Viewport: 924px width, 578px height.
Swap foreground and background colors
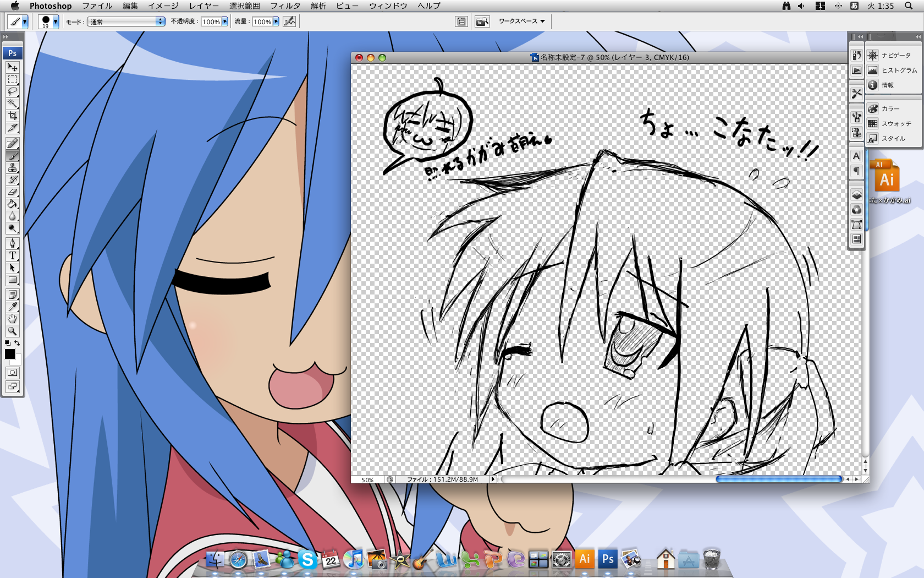pos(17,342)
